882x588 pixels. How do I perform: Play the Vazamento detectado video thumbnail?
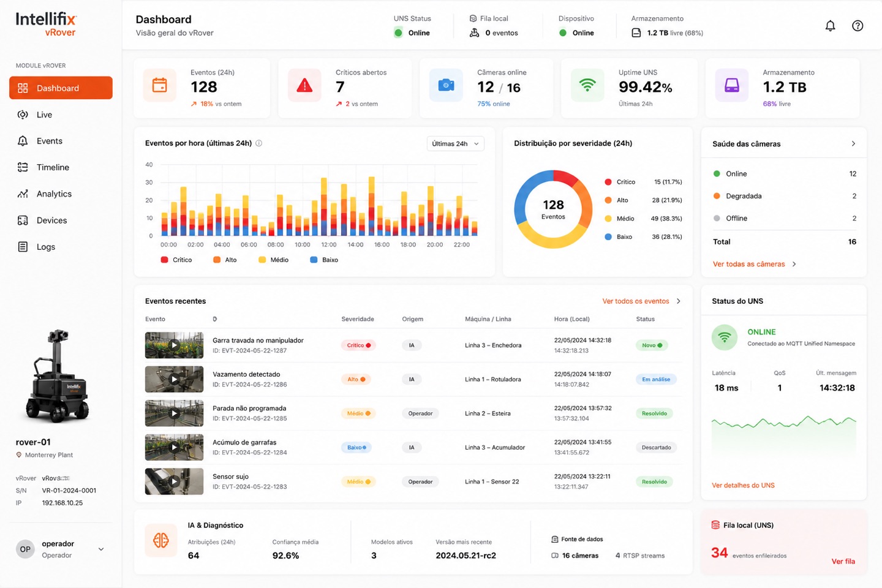pos(174,379)
